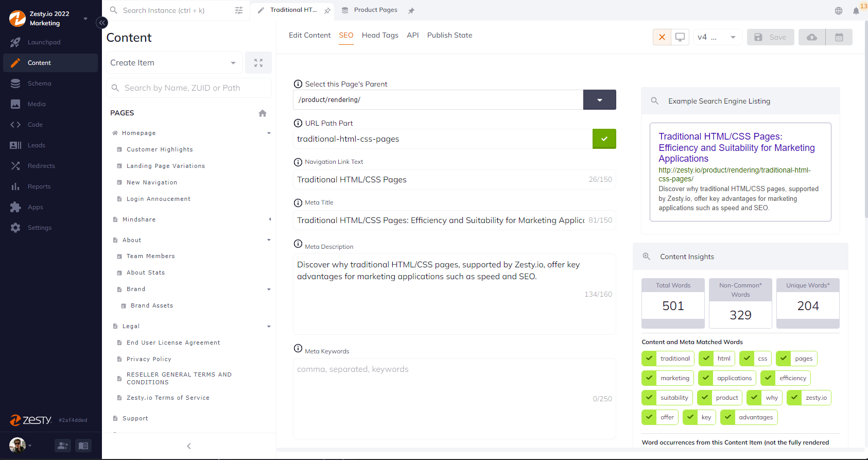Pin the Traditional HTML tab
The height and width of the screenshot is (460, 868).
pos(327,10)
